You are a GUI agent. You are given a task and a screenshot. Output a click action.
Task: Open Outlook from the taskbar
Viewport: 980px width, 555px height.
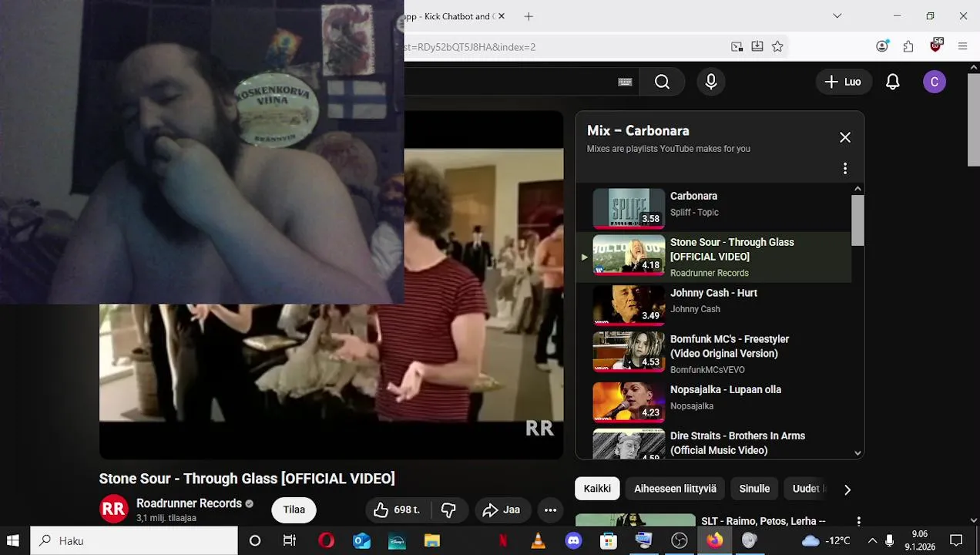point(361,540)
